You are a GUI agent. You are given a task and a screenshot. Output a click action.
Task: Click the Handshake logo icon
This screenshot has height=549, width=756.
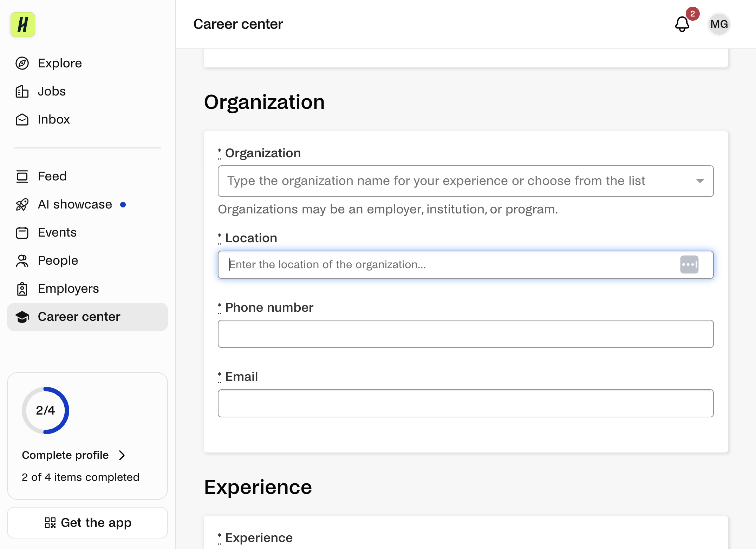pos(23,25)
